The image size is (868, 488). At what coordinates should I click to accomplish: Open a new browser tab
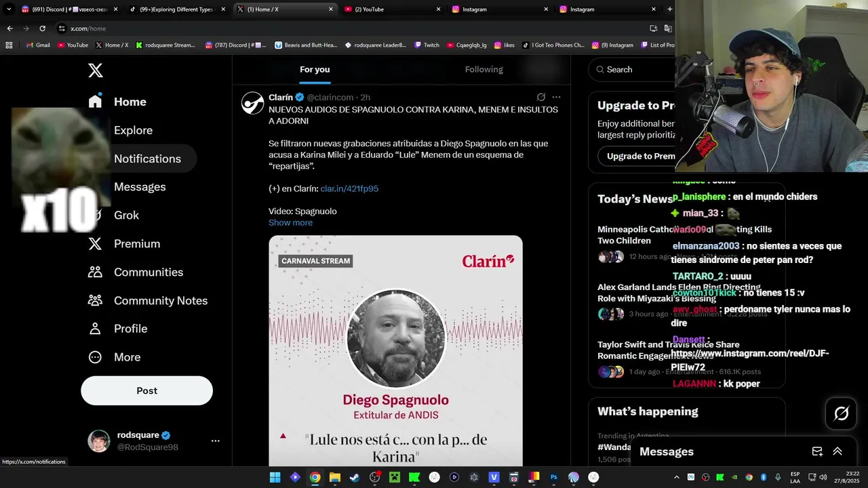(670, 9)
